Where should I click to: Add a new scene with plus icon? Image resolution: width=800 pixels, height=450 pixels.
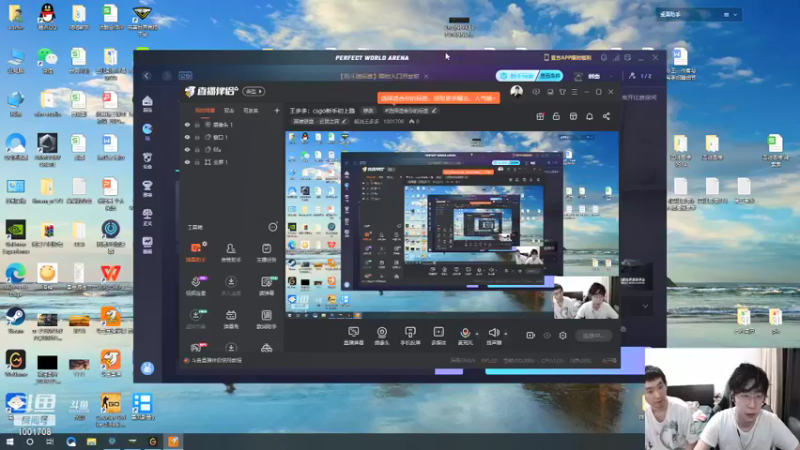(277, 110)
